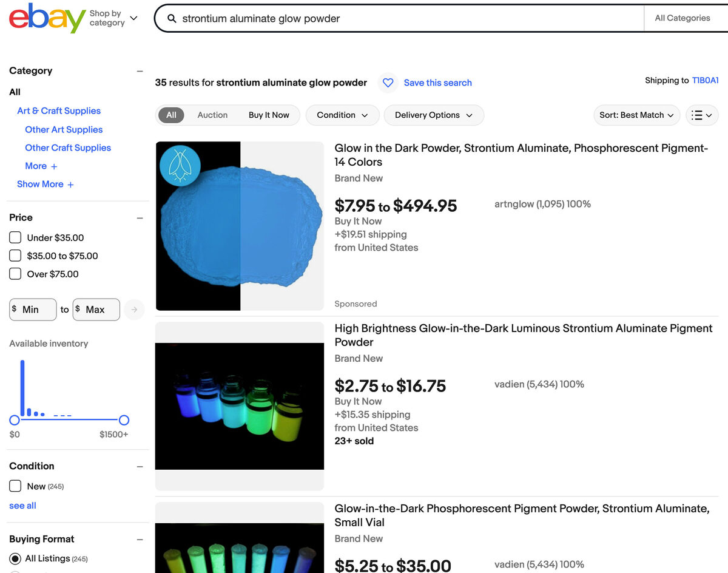Check the New condition checkbox

pos(15,486)
